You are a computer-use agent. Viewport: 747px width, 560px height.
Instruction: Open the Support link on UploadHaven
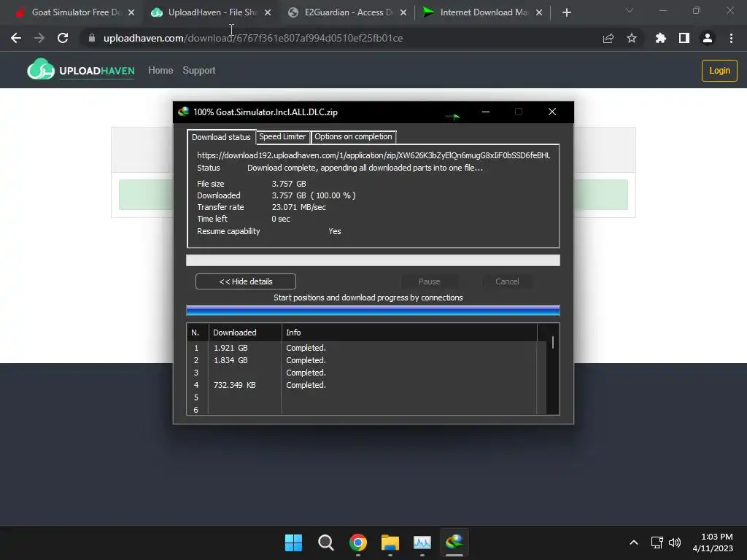click(x=199, y=71)
